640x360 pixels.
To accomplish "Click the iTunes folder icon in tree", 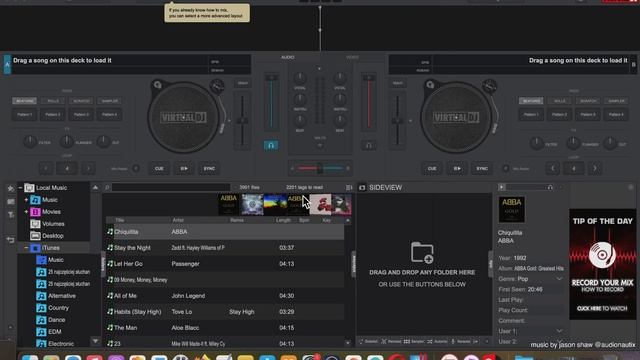I will click(x=35, y=248).
